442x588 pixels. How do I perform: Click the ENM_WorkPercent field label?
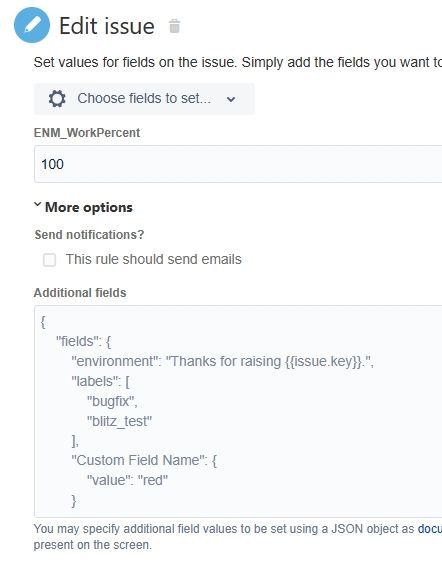(87, 133)
